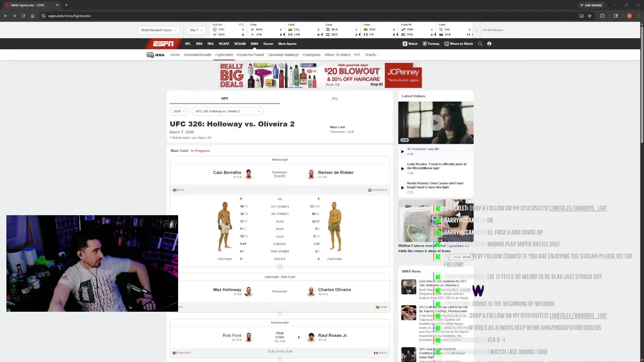644x362 pixels.
Task: Play the Latest Videos featured video
Action: coord(436,123)
